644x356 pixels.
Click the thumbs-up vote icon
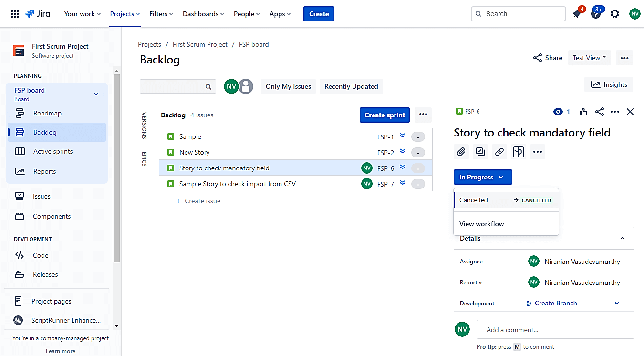pos(583,112)
